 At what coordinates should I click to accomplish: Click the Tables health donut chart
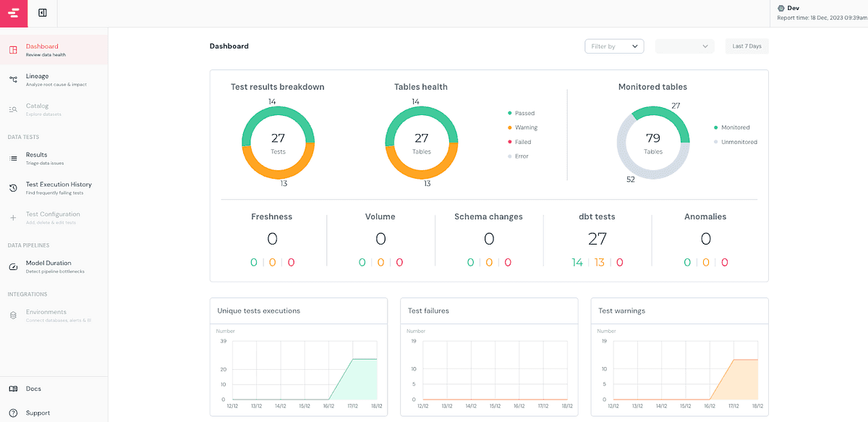[422, 143]
